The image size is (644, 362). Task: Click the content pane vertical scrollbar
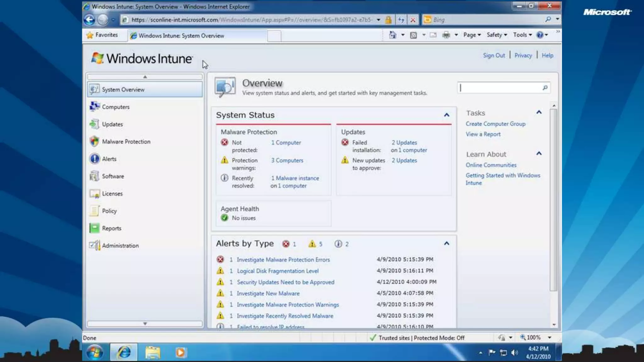[554, 200]
